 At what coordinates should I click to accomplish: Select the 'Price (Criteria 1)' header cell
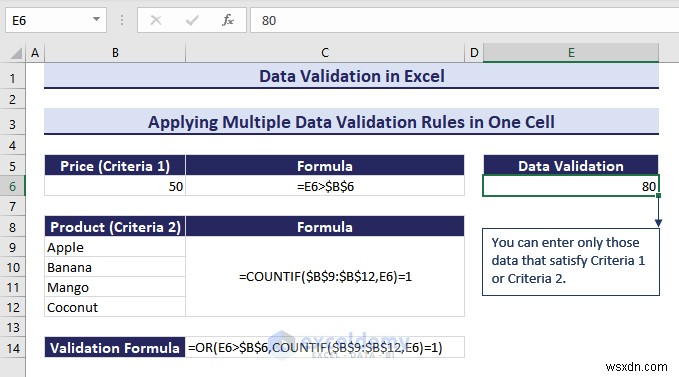(115, 166)
